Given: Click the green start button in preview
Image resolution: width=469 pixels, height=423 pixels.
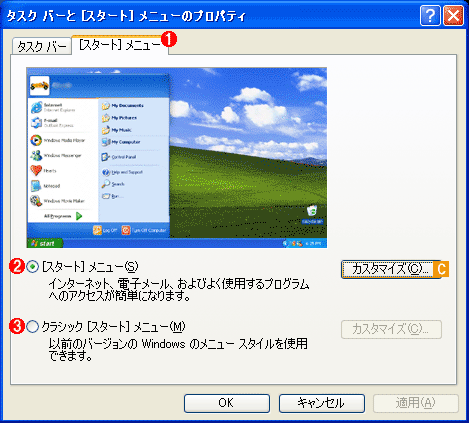Looking at the screenshot, I should [x=45, y=243].
